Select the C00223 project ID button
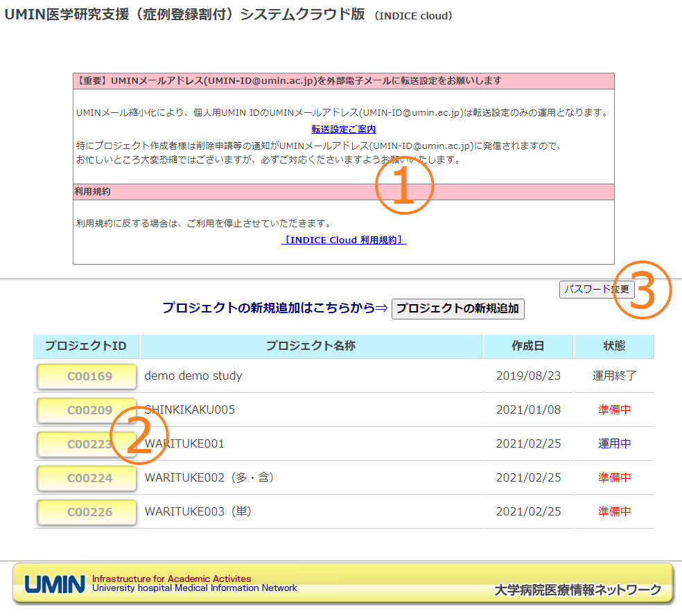This screenshot has height=616, width=682. tap(86, 444)
